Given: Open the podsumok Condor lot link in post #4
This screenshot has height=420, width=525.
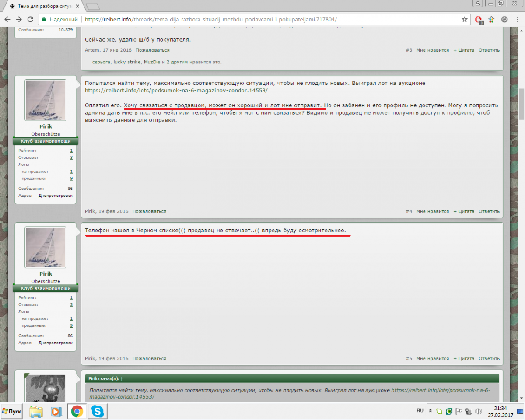Looking at the screenshot, I should tap(176, 90).
